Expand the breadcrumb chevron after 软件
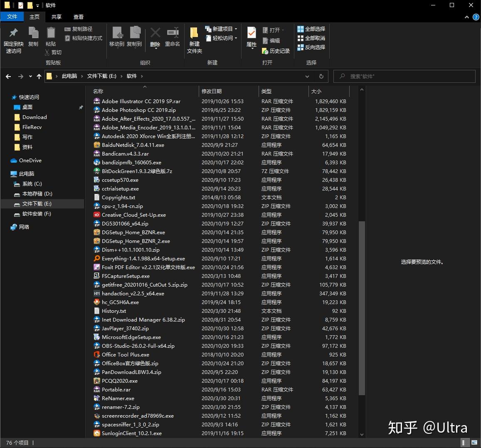Viewport: 481px width, 448px height. 142,76
